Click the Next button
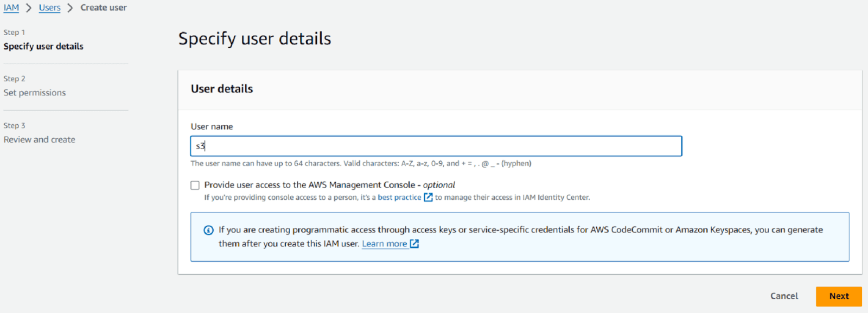This screenshot has height=313, width=868. pyautogui.click(x=838, y=296)
